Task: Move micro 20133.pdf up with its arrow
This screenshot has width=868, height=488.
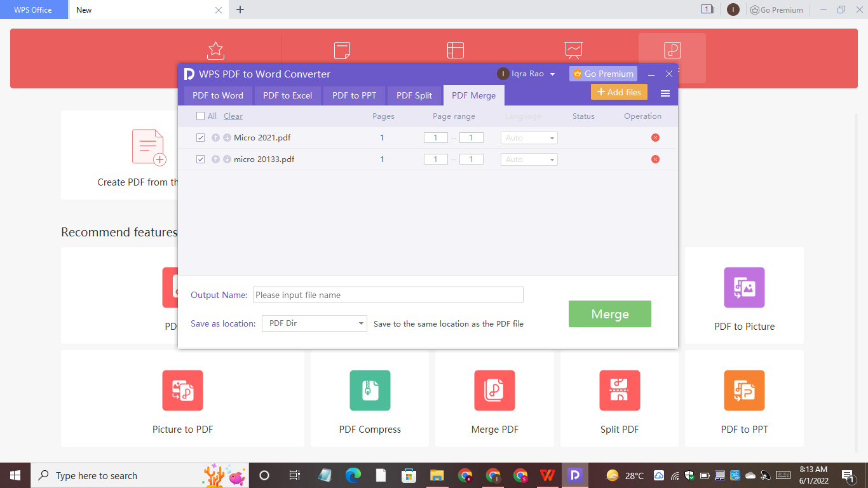Action: tap(215, 159)
